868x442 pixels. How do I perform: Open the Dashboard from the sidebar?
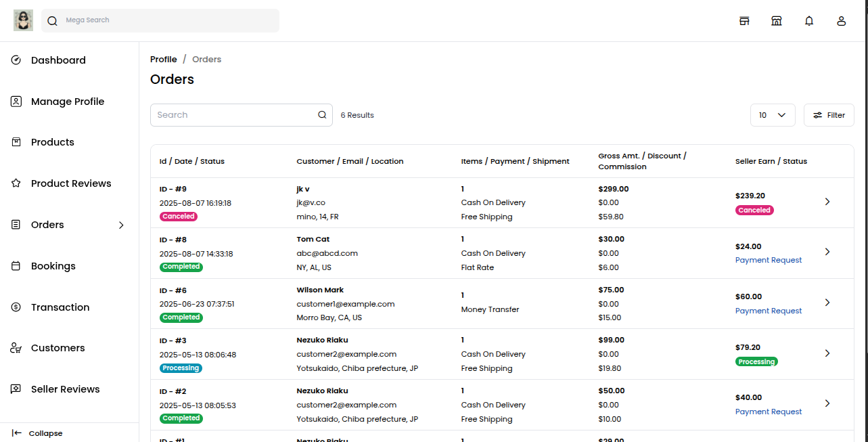tap(58, 60)
